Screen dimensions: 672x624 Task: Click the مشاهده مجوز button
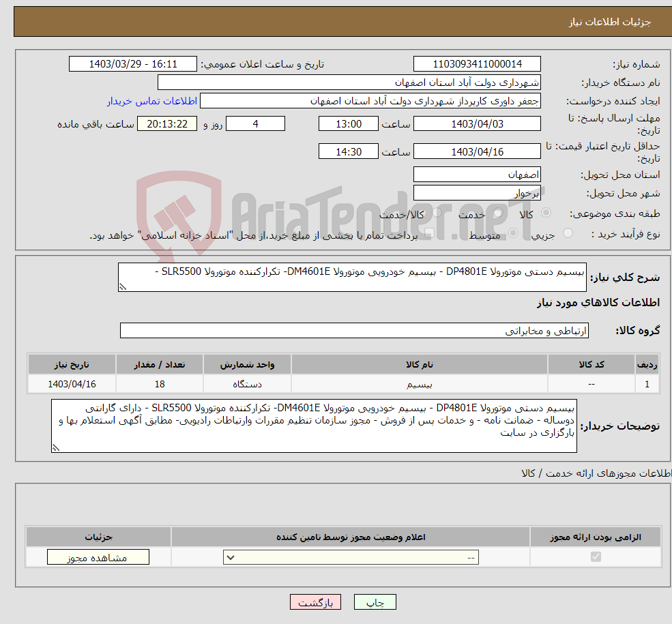click(98, 557)
